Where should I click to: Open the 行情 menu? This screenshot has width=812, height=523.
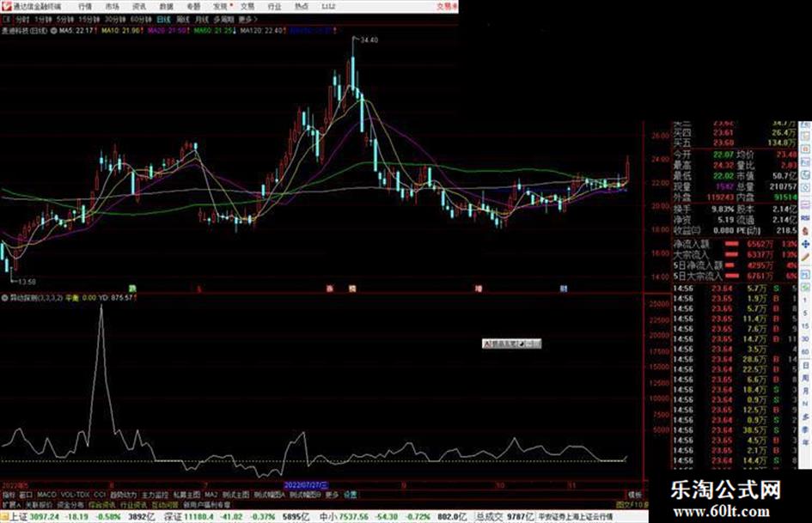click(x=85, y=6)
